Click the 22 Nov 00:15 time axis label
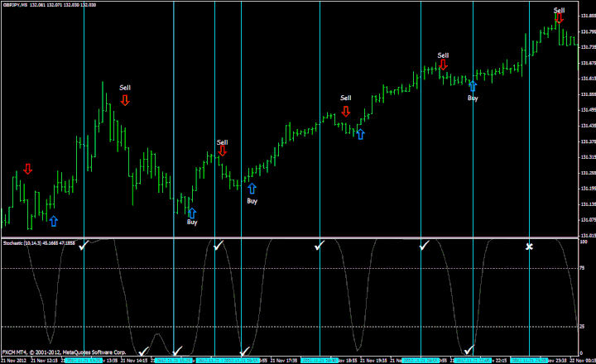Viewport: 596px width, 364px height. click(x=582, y=360)
